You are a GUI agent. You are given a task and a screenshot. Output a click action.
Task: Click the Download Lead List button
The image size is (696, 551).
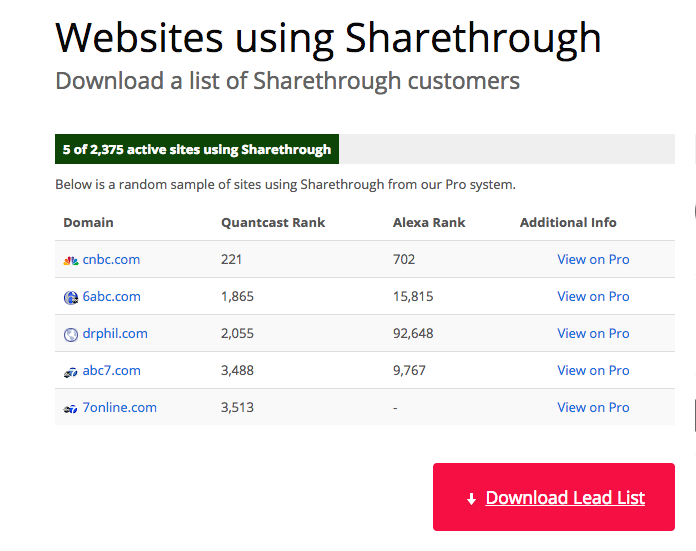click(554, 497)
